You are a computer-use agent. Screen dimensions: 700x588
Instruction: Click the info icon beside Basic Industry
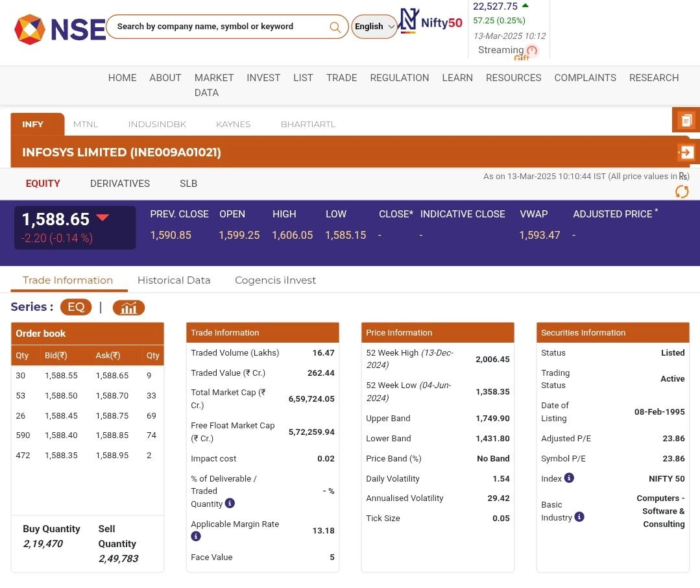[x=579, y=517]
